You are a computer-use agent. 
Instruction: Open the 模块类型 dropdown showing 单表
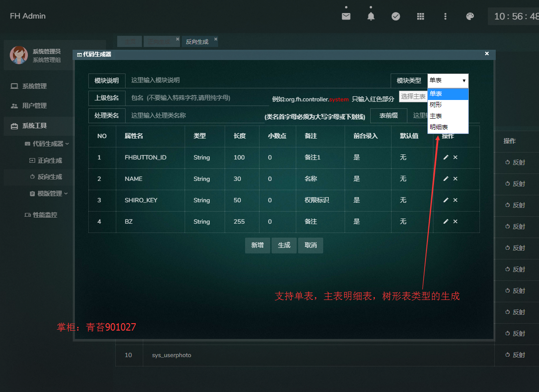coord(447,80)
